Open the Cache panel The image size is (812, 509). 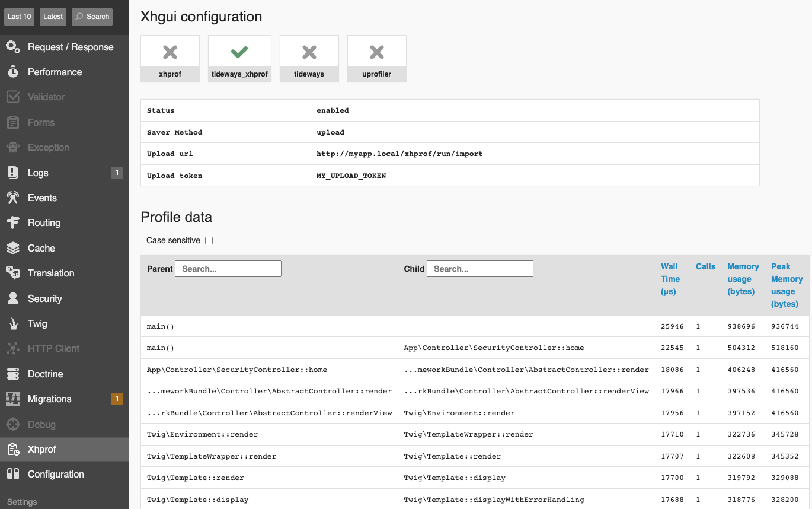64,248
